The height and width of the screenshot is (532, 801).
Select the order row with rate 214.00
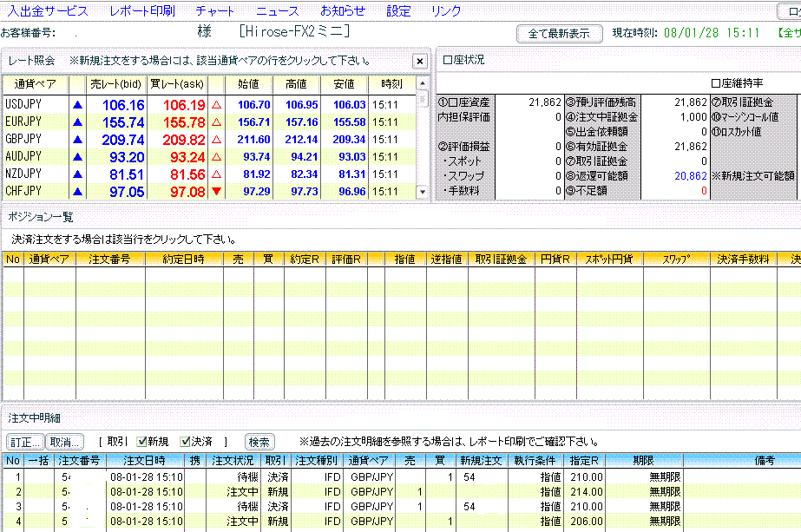click(402, 491)
